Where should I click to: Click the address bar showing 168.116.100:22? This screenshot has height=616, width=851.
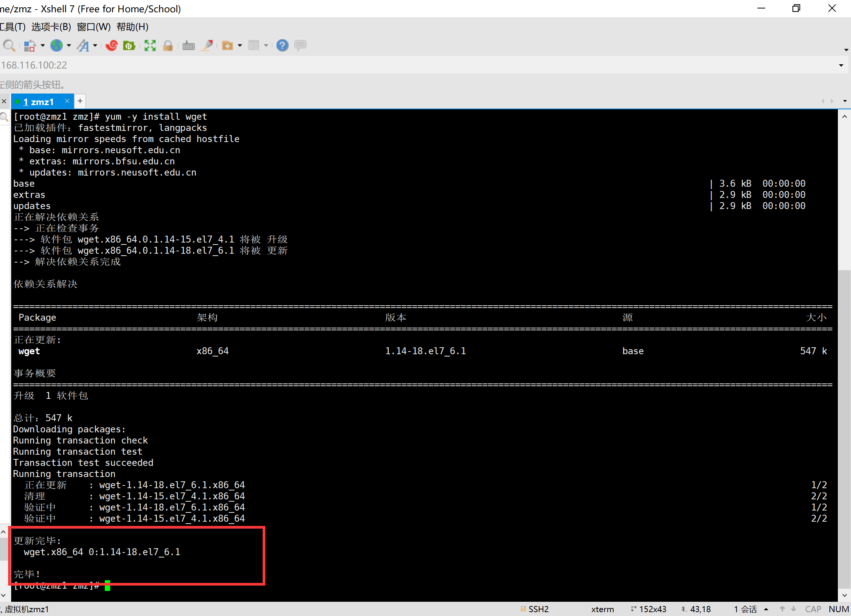point(418,65)
